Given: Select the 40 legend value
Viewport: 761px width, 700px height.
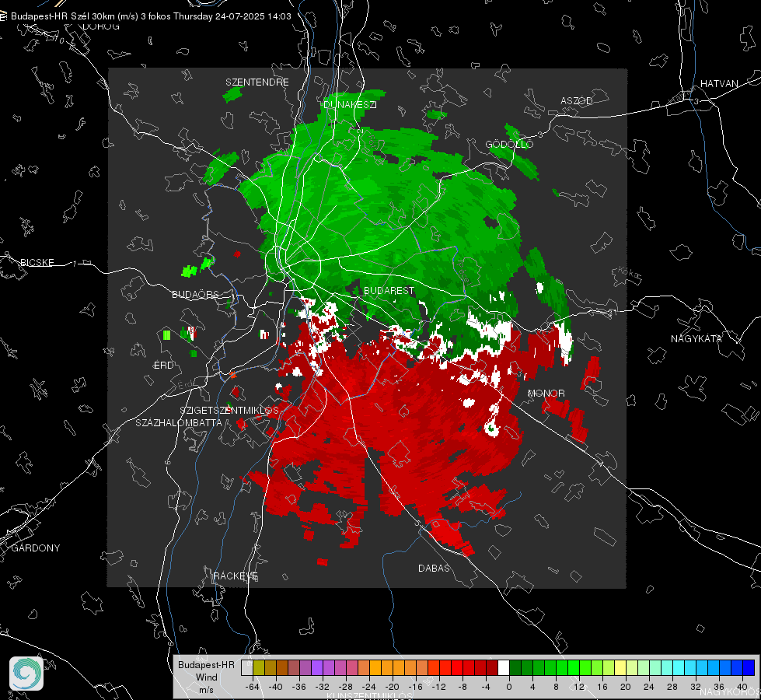Looking at the screenshot, I should pos(742,687).
